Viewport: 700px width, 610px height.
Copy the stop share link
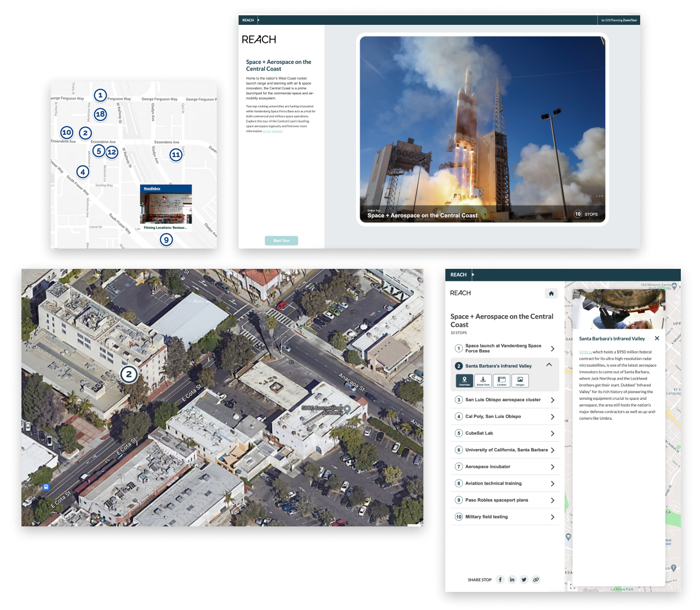(x=536, y=579)
